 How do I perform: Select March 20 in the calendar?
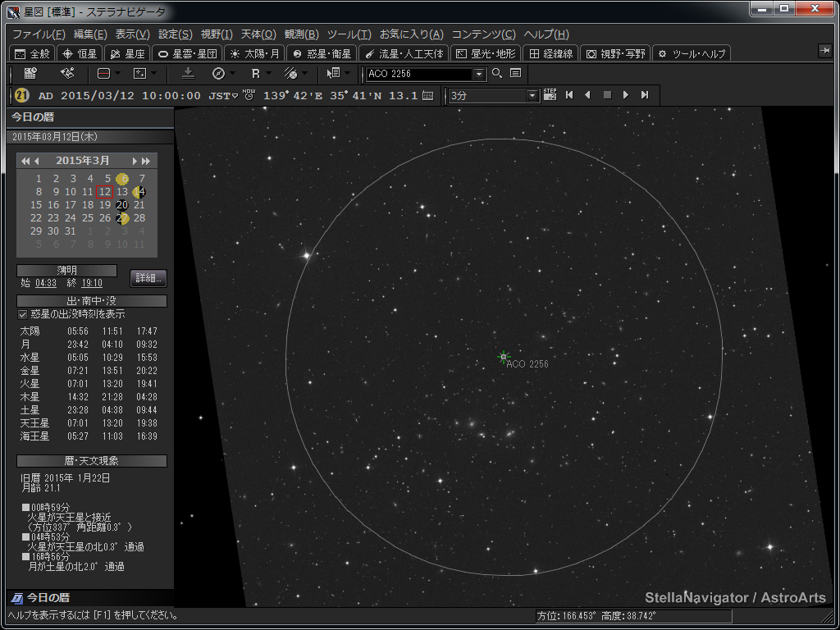[122, 205]
